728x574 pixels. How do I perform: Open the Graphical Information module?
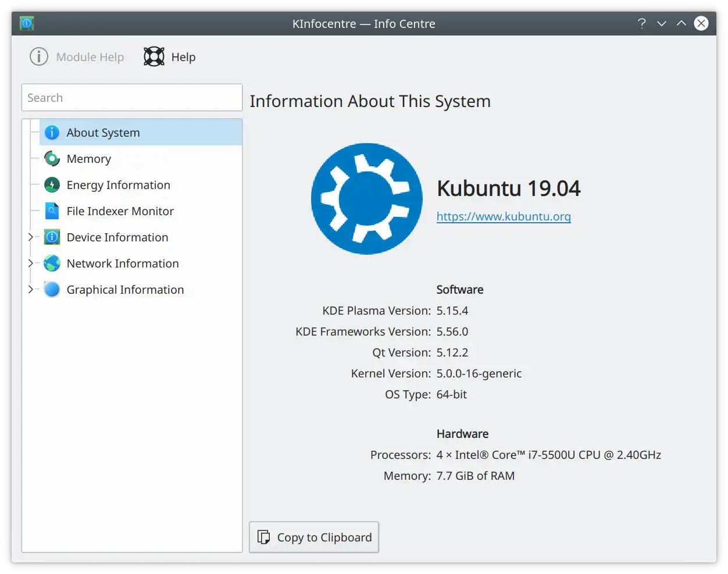click(x=124, y=289)
